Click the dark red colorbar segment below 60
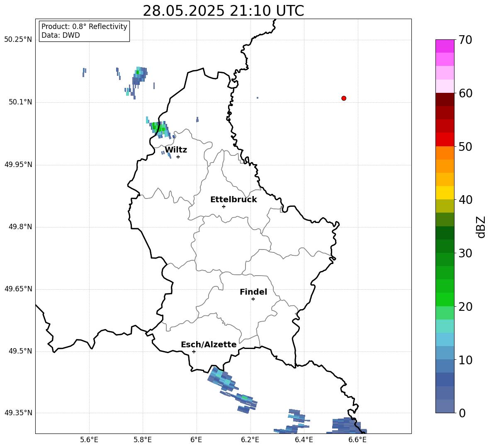491x448 pixels. (445, 99)
